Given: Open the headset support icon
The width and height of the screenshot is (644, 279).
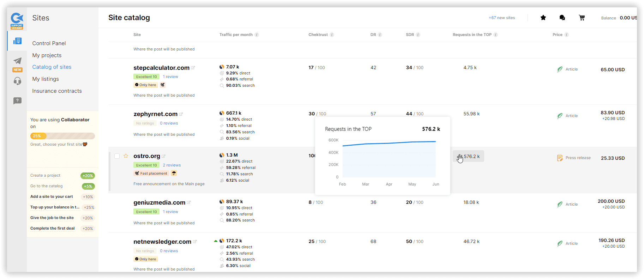Looking at the screenshot, I should point(17,81).
